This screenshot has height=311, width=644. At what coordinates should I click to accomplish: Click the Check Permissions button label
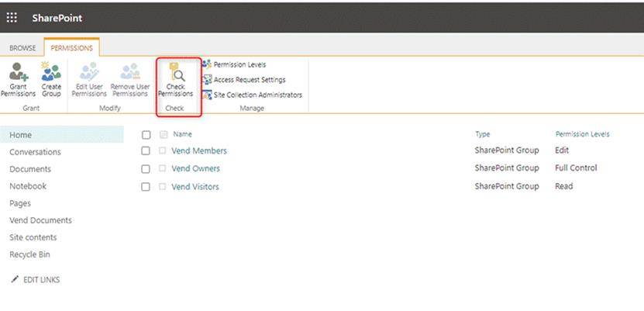[176, 91]
